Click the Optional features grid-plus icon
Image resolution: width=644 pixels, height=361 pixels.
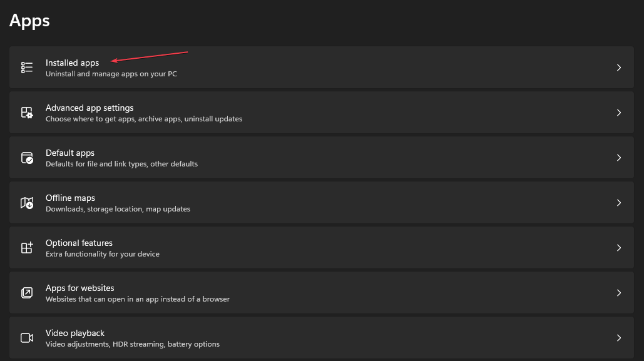pyautogui.click(x=27, y=248)
